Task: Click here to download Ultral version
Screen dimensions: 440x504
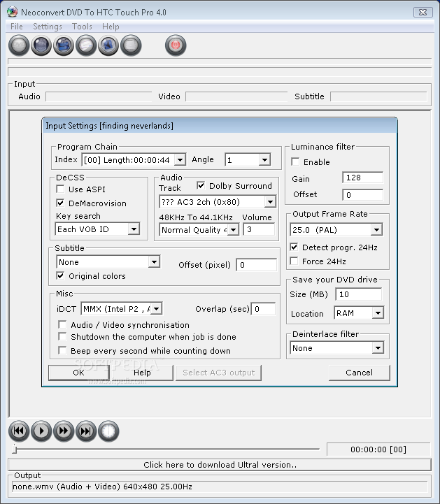Action: point(220,465)
